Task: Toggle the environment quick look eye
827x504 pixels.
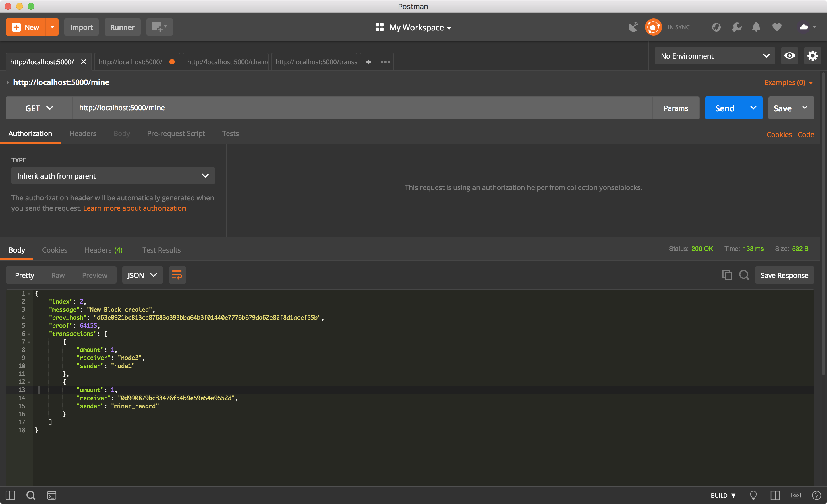Action: [789, 56]
